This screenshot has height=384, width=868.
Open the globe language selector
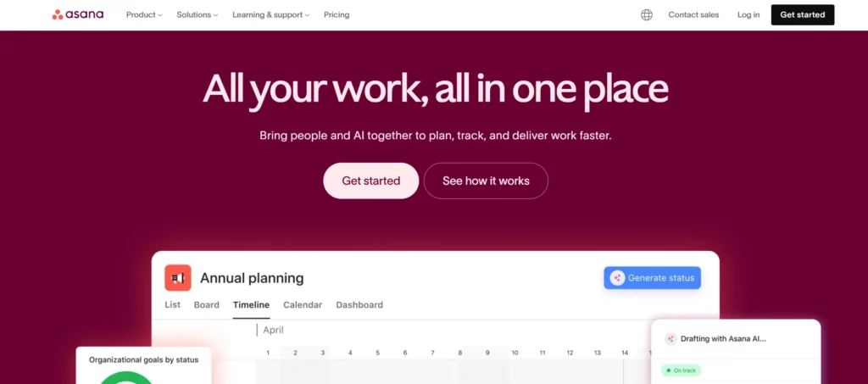647,14
